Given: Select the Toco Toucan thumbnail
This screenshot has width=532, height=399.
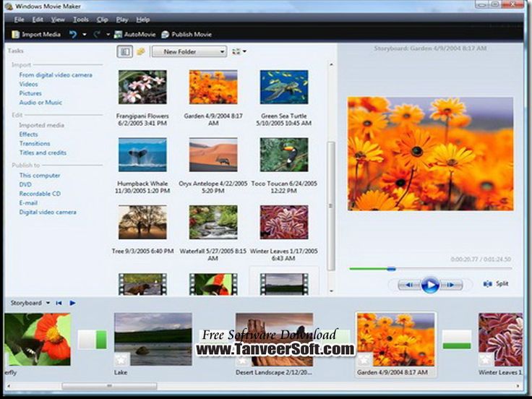Looking at the screenshot, I should tap(284, 155).
